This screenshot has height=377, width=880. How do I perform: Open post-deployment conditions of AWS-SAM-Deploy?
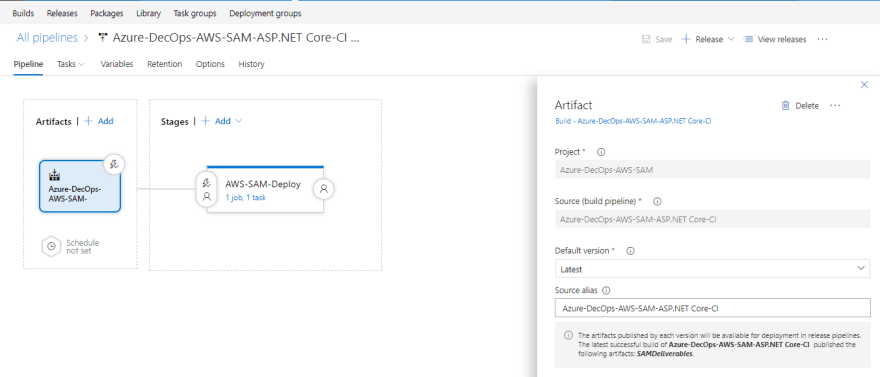tap(324, 189)
